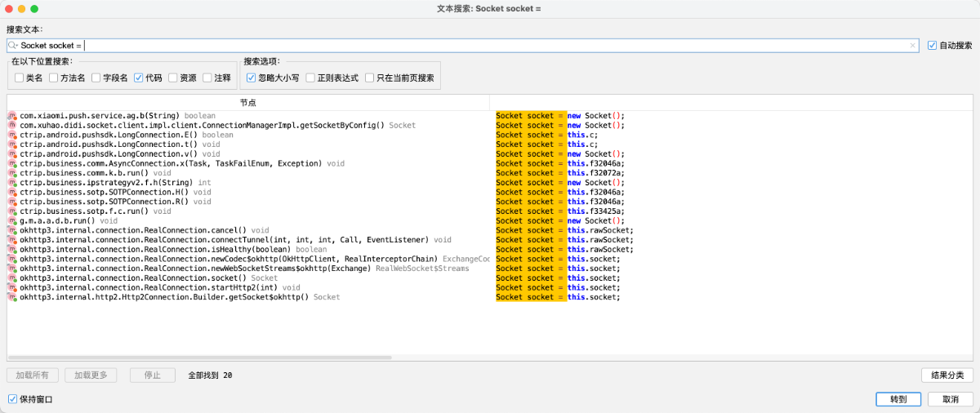Open 结果分类 options

(x=947, y=375)
